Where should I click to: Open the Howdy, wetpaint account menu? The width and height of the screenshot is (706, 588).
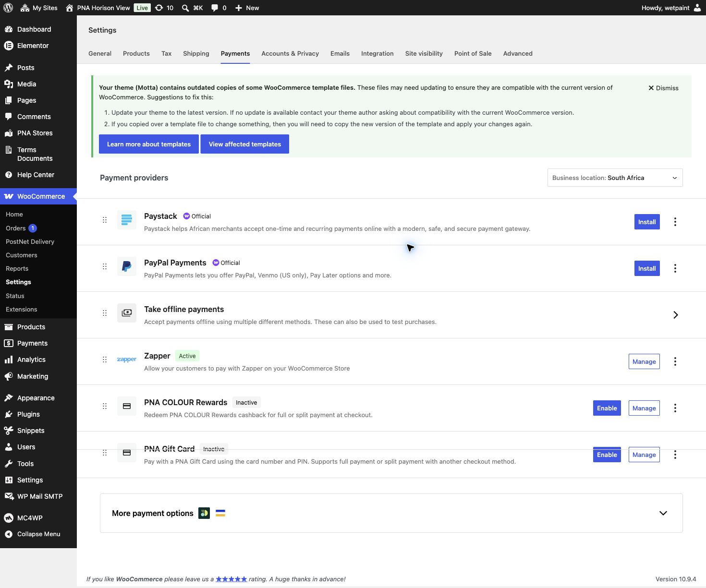tap(671, 8)
